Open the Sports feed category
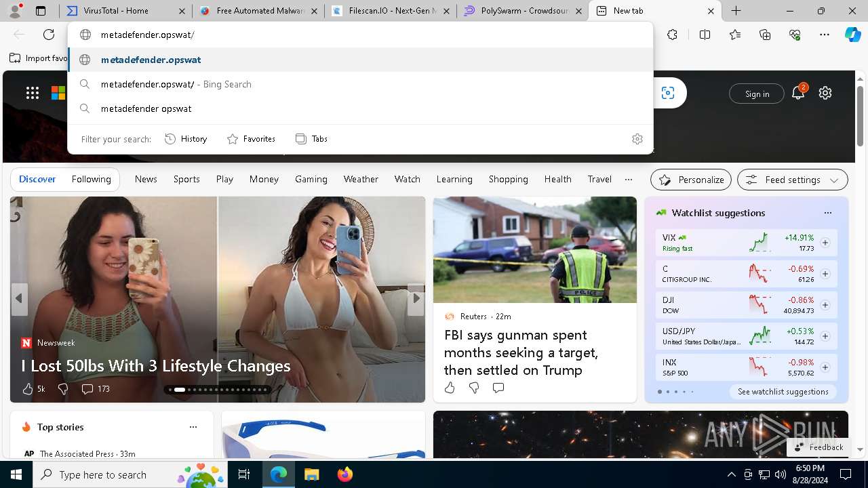The height and width of the screenshot is (488, 868). (x=186, y=179)
